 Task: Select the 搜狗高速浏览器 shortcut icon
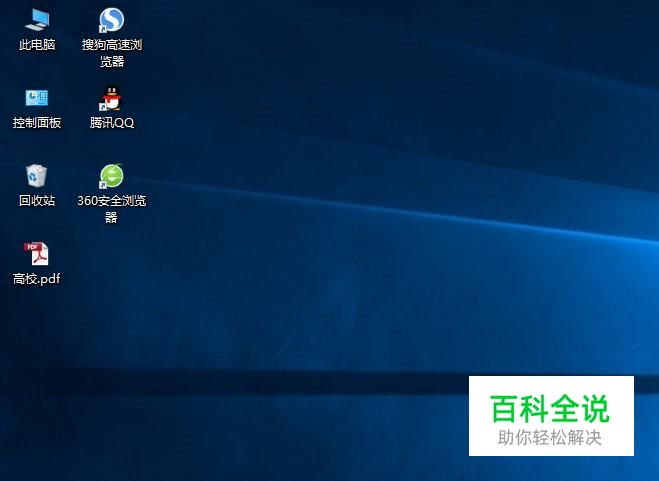coord(111,20)
